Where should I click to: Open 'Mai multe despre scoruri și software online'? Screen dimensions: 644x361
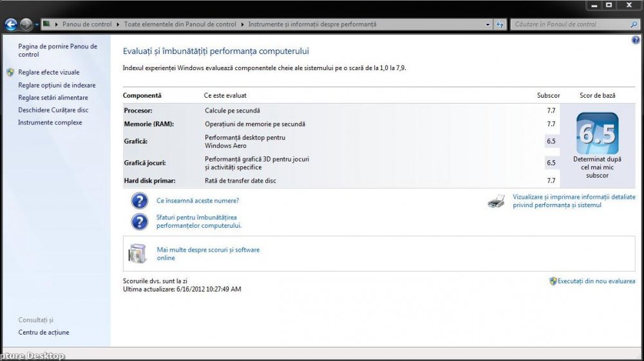208,254
